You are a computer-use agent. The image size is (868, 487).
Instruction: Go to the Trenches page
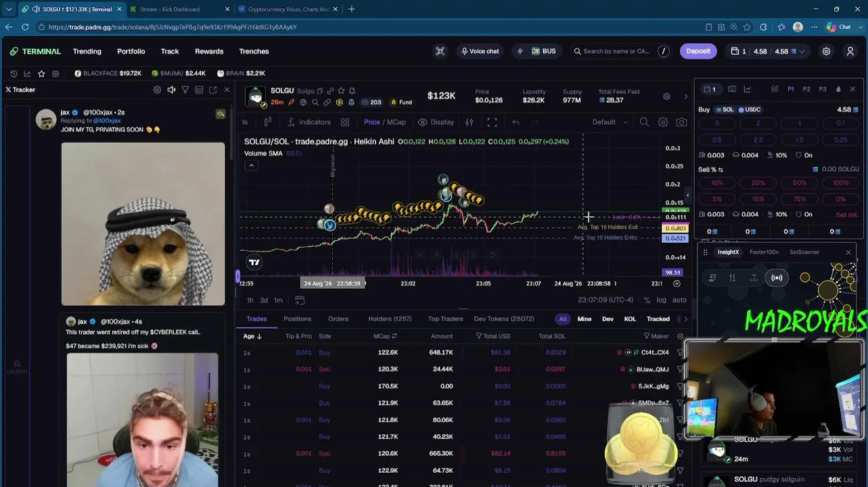tap(254, 51)
